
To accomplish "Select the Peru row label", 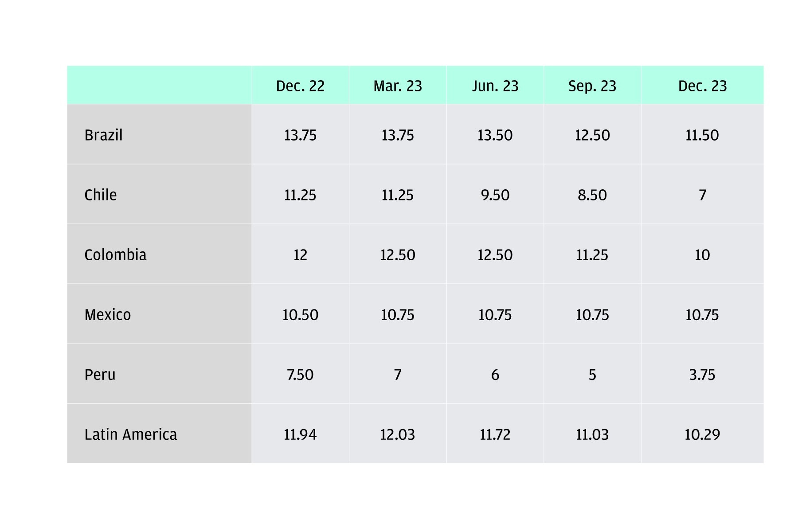I will pyautogui.click(x=100, y=374).
